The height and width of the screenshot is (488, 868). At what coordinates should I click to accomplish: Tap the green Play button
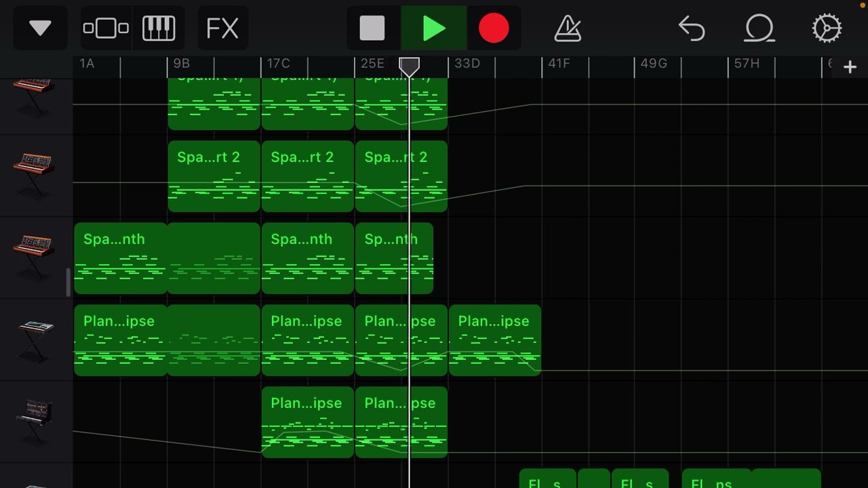(433, 28)
